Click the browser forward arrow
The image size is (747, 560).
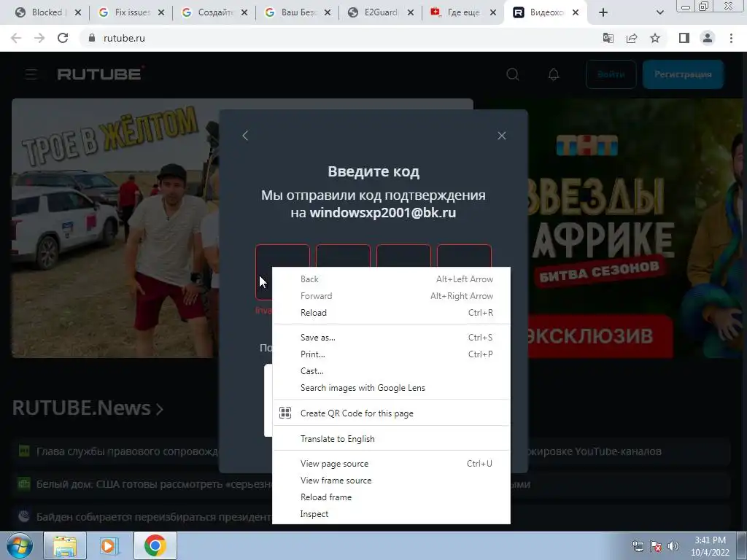[39, 38]
